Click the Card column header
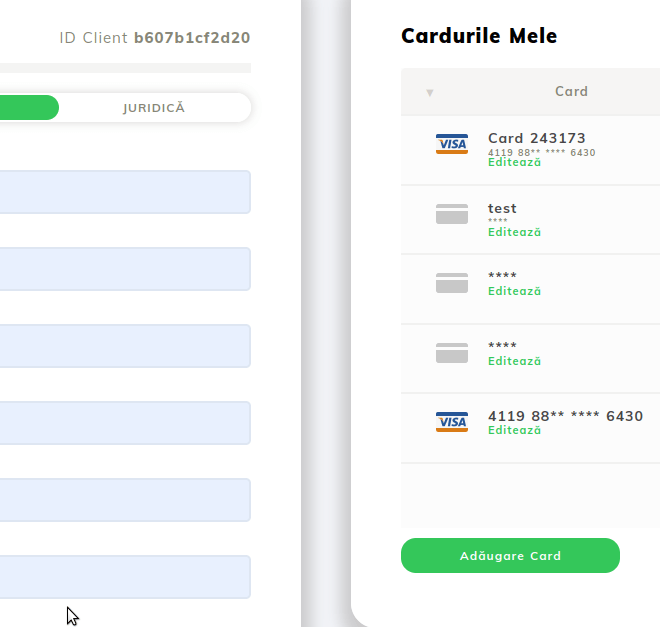660x627 pixels. pos(571,92)
